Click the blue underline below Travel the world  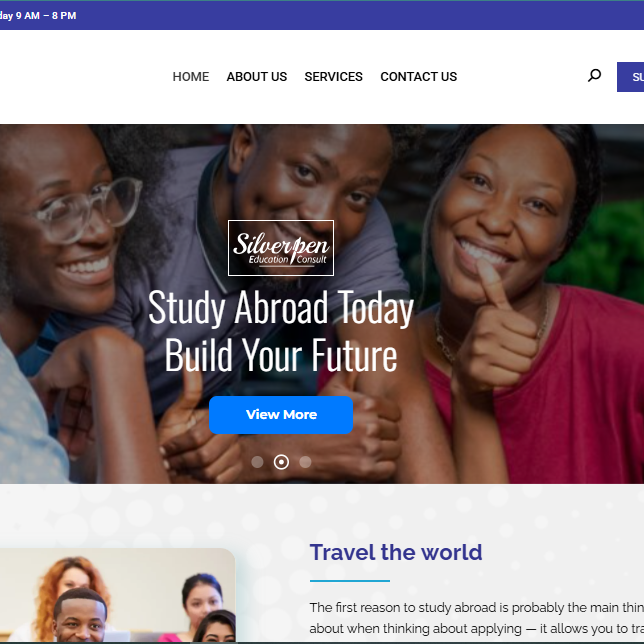tap(350, 581)
